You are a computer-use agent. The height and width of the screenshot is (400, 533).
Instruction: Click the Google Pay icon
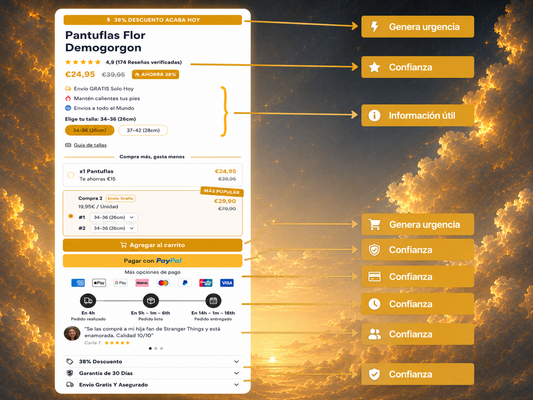121,283
